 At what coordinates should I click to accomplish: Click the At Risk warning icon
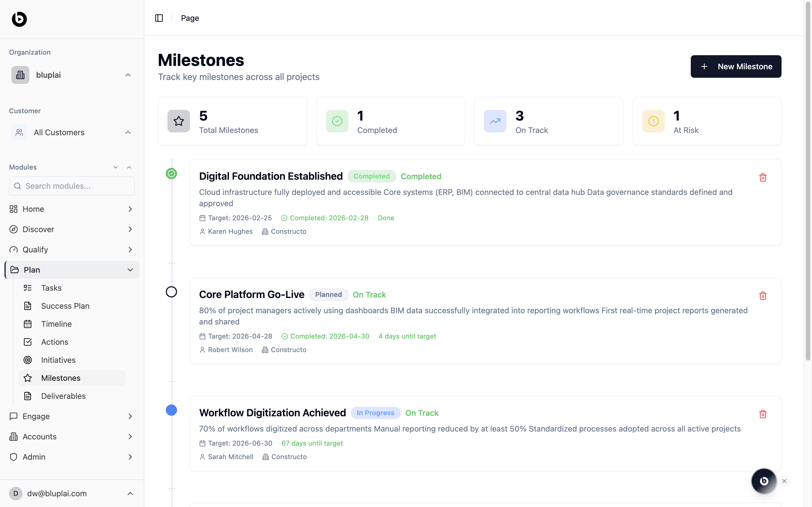(653, 121)
